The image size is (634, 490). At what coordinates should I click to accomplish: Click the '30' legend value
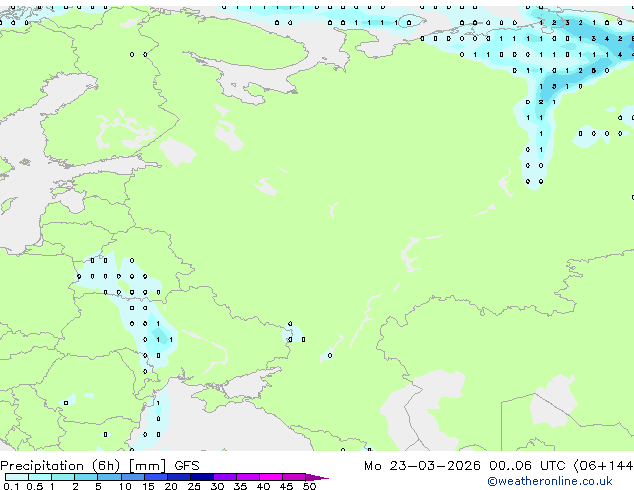tap(217, 486)
